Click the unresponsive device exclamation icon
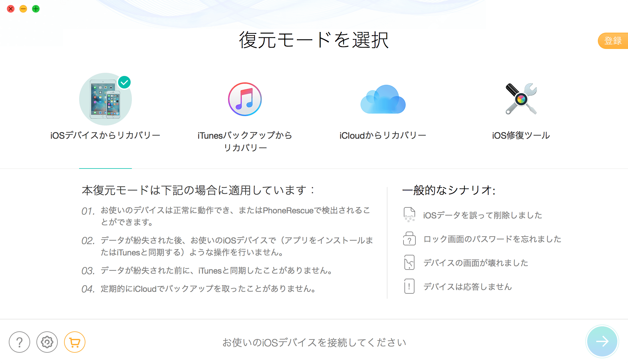The image size is (628, 364). 409,286
